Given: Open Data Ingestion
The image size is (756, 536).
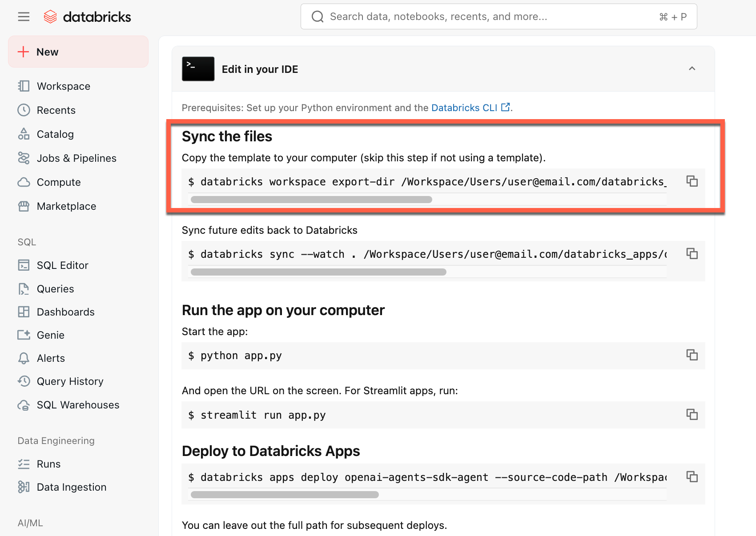Looking at the screenshot, I should [71, 487].
